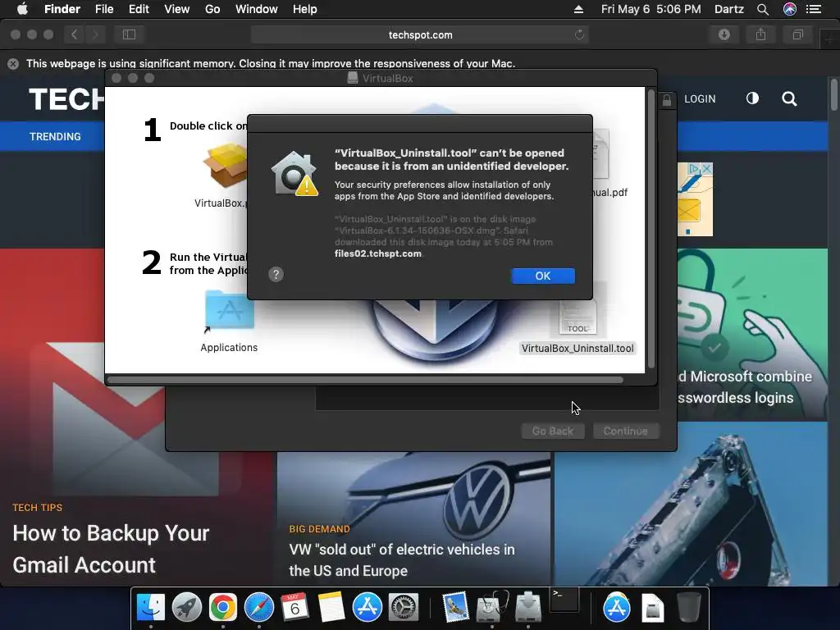Image resolution: width=840 pixels, height=630 pixels.
Task: Open TechSpot site search icon
Action: 789,99
